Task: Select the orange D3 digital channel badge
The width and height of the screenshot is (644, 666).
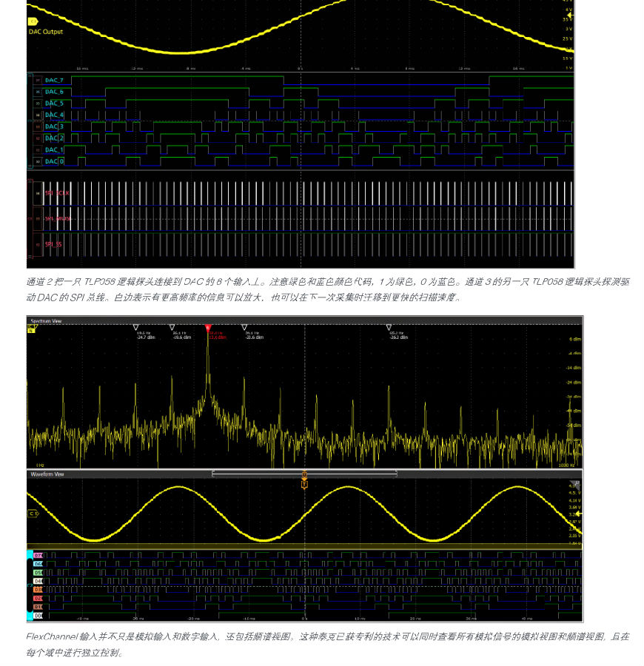Action: [x=38, y=590]
